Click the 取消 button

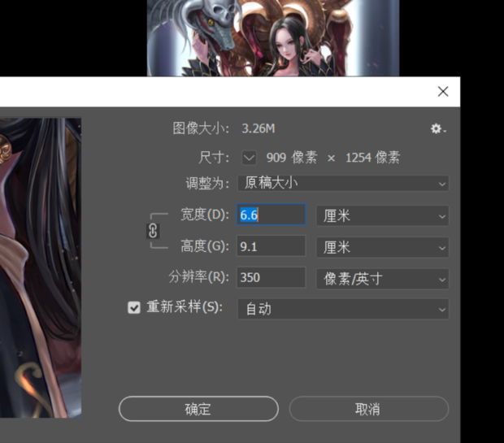tap(369, 409)
